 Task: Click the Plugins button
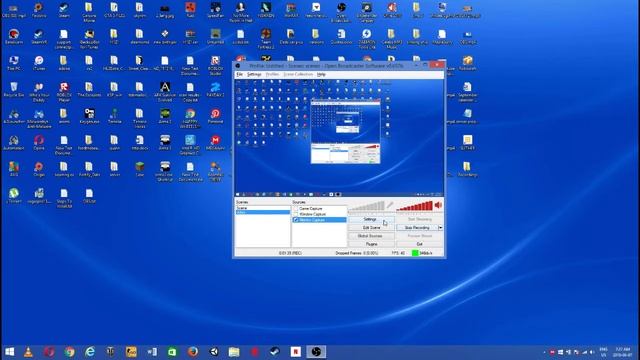371,244
